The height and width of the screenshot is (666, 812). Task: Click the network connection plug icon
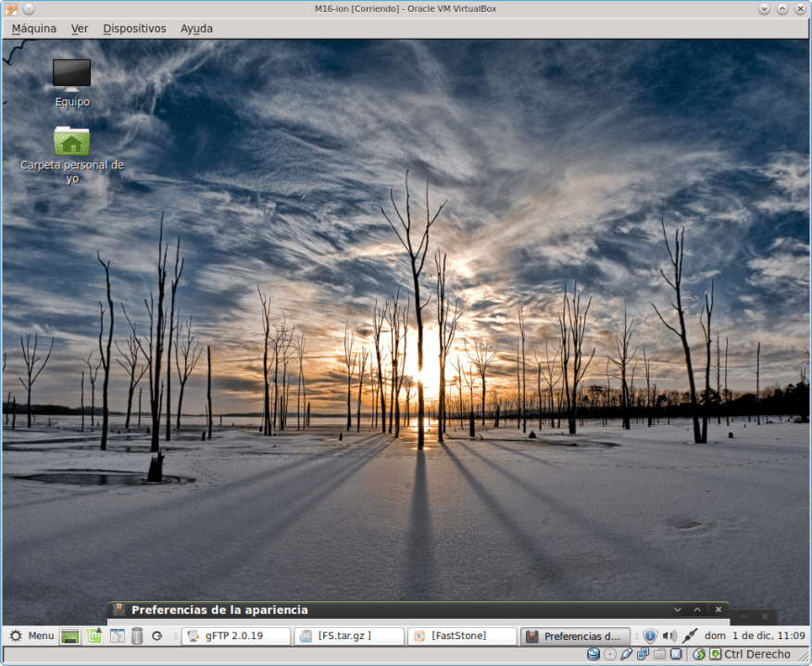pyautogui.click(x=690, y=636)
